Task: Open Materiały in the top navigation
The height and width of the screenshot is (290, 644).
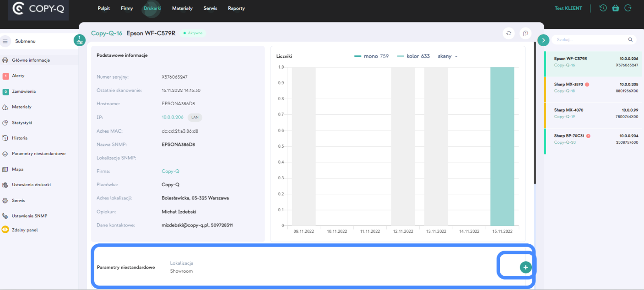Action: pyautogui.click(x=182, y=8)
